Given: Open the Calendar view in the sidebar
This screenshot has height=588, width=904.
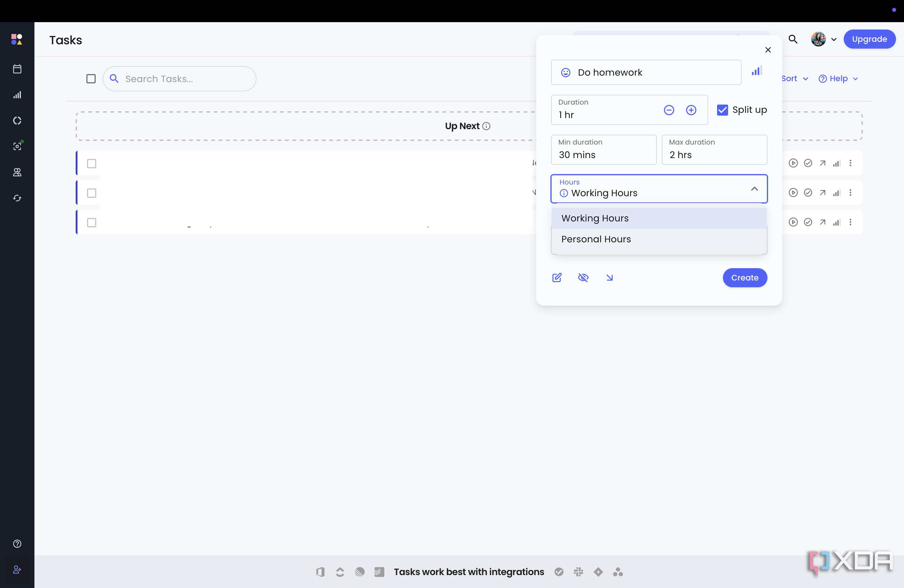Looking at the screenshot, I should [x=17, y=69].
